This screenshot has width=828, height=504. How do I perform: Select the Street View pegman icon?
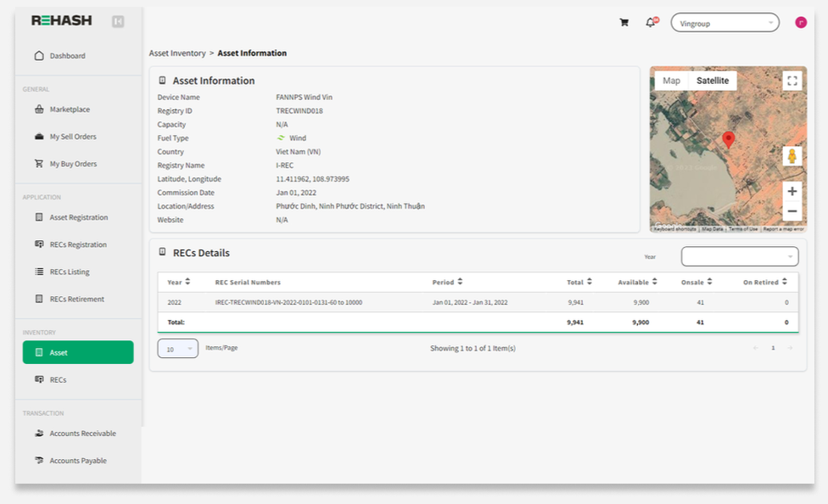[x=792, y=156]
